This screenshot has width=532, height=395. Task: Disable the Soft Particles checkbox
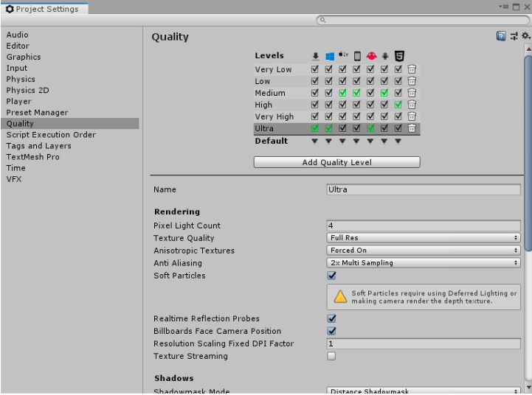[x=331, y=276]
